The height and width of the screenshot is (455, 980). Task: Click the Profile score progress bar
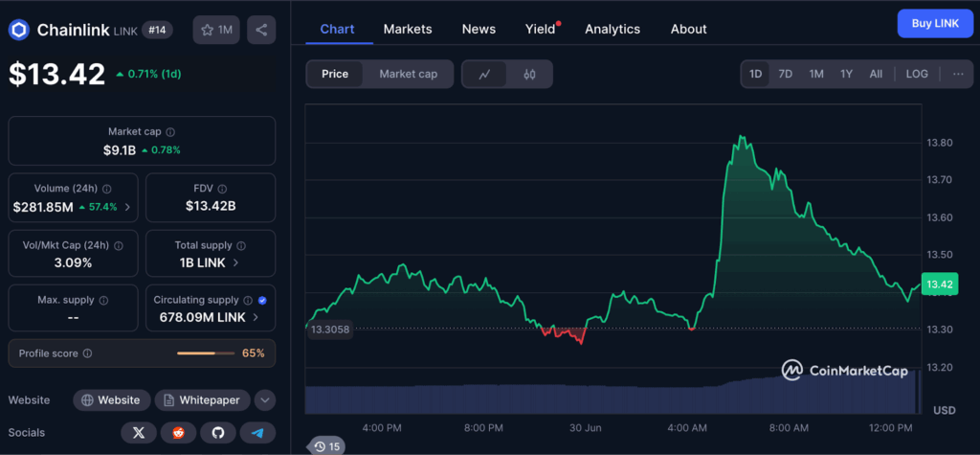(x=205, y=353)
